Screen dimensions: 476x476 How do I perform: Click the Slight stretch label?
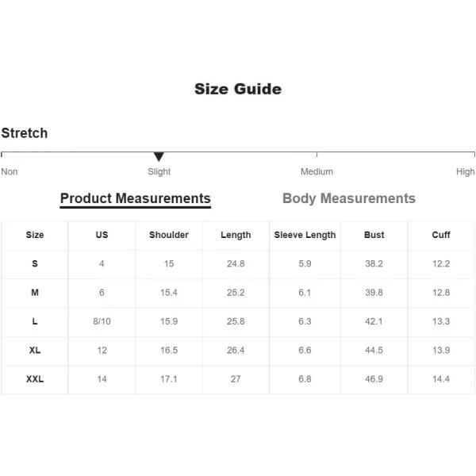[159, 172]
